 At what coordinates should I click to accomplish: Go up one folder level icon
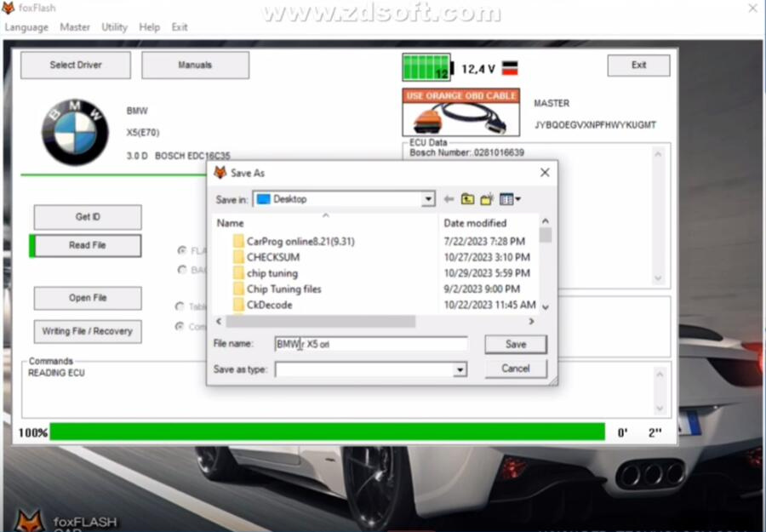(x=467, y=199)
